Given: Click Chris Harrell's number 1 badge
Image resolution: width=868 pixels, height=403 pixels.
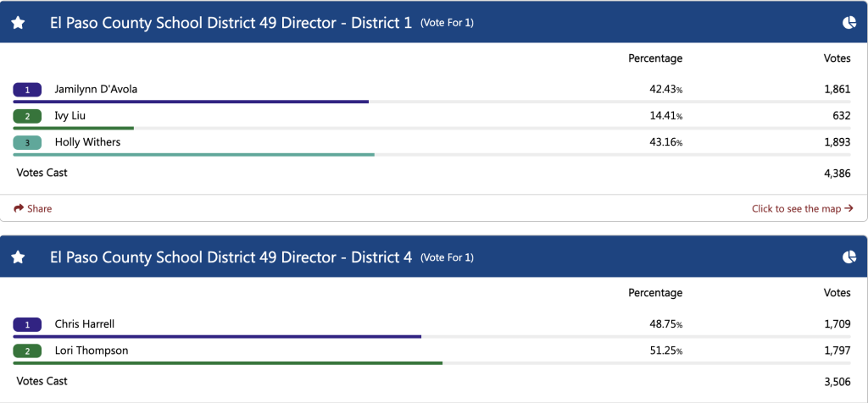Looking at the screenshot, I should (x=27, y=324).
